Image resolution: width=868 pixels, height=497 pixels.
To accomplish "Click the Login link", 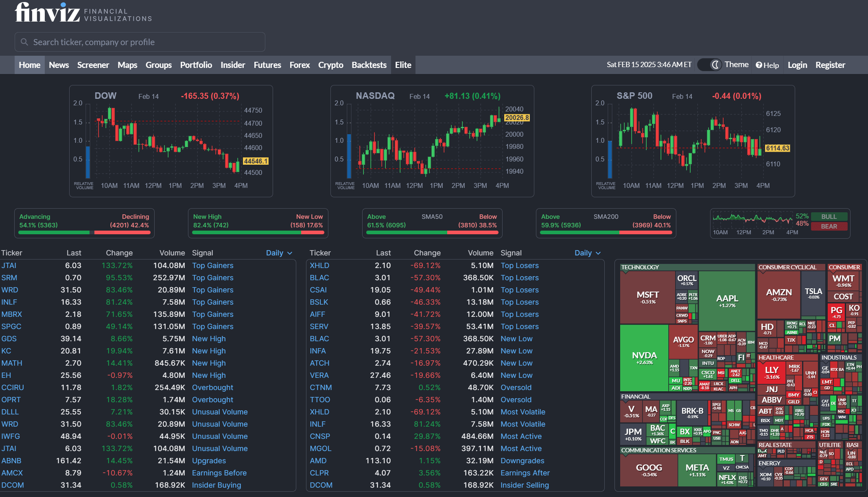I will pos(797,65).
